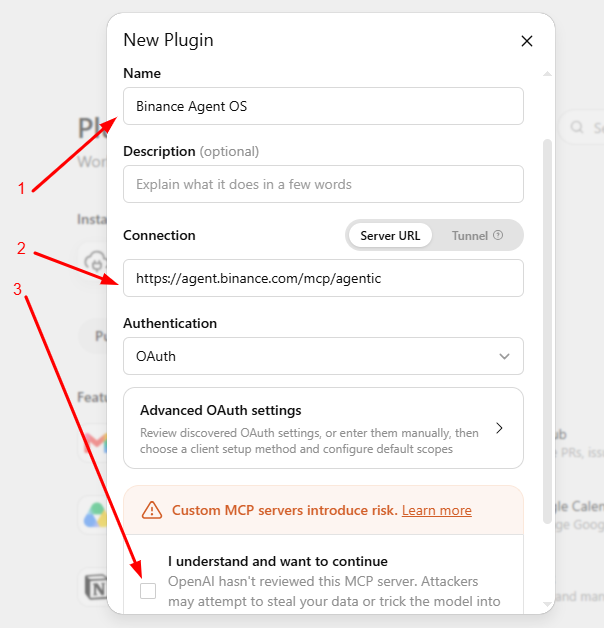The image size is (604, 628).
Task: Click the search icon in the background page
Action: (x=577, y=127)
